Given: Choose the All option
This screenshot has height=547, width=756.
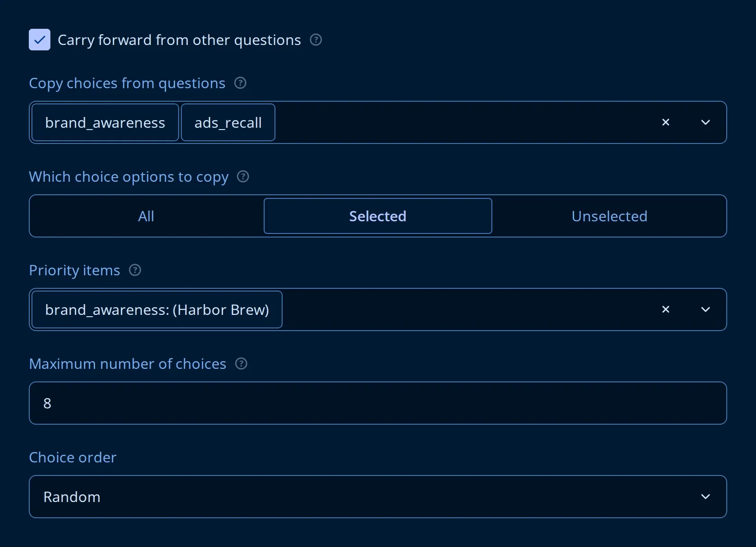Looking at the screenshot, I should 146,216.
